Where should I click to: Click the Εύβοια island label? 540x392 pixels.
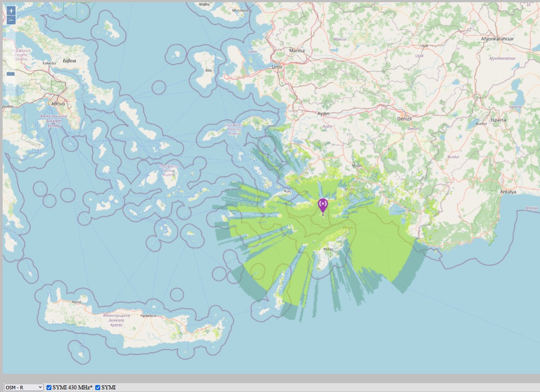[x=70, y=60]
